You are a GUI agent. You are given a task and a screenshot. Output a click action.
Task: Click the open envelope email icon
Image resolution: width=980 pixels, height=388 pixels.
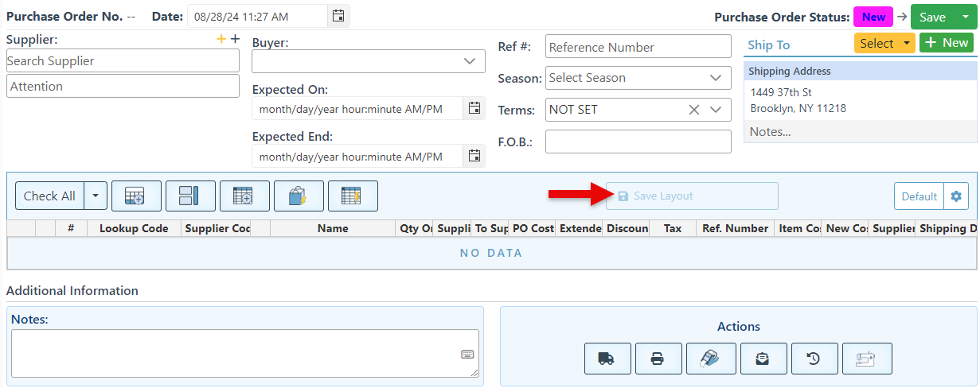tap(763, 359)
